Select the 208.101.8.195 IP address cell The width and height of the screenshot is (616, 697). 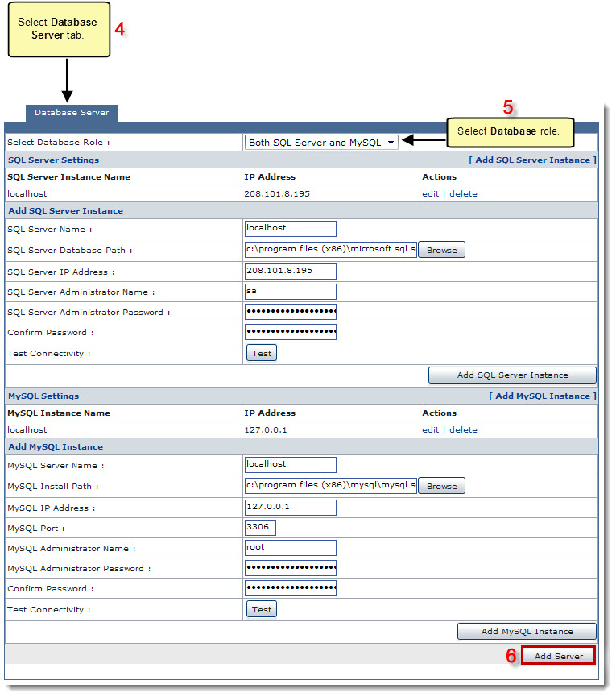pos(331,194)
